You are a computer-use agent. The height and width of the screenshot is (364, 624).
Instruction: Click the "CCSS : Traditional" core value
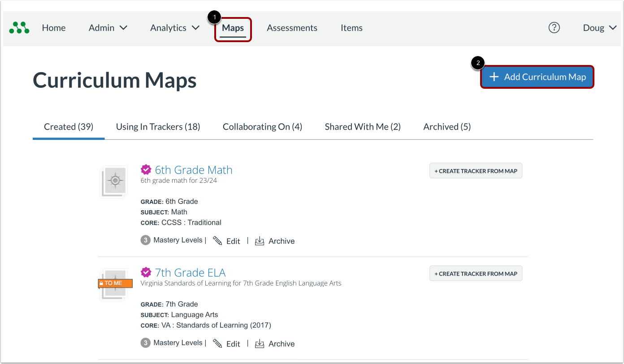191,223
